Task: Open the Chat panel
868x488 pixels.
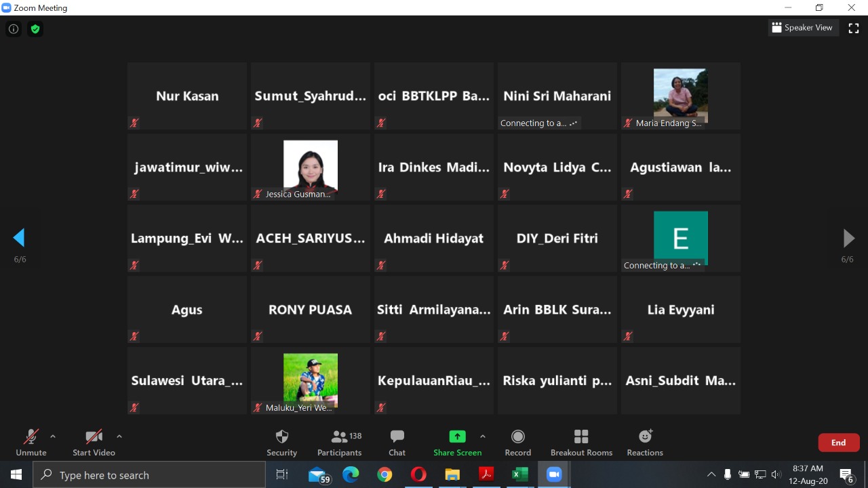Action: [x=397, y=443]
